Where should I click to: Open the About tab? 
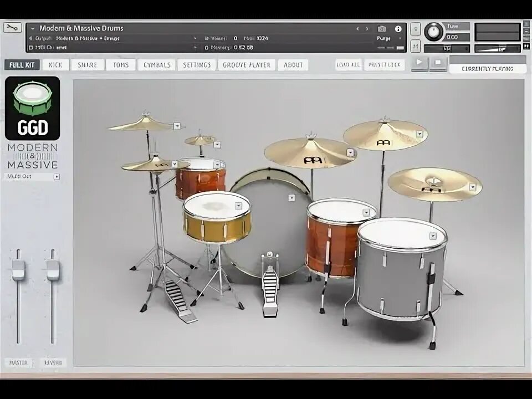point(293,65)
